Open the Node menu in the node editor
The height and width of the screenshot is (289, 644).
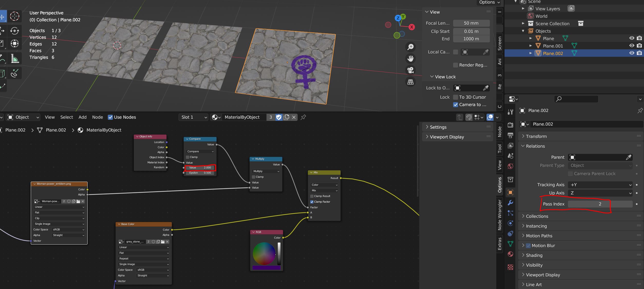point(98,117)
